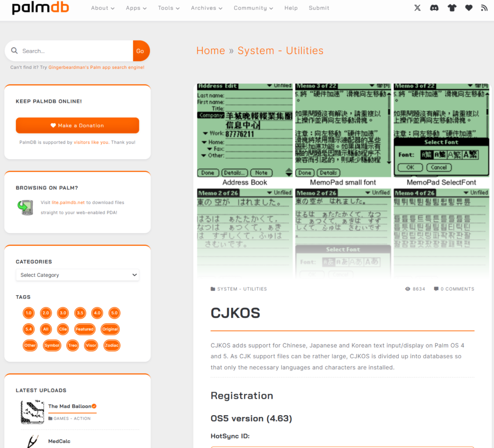Follow the visitors like you link
This screenshot has width=494, height=448.
[x=91, y=142]
